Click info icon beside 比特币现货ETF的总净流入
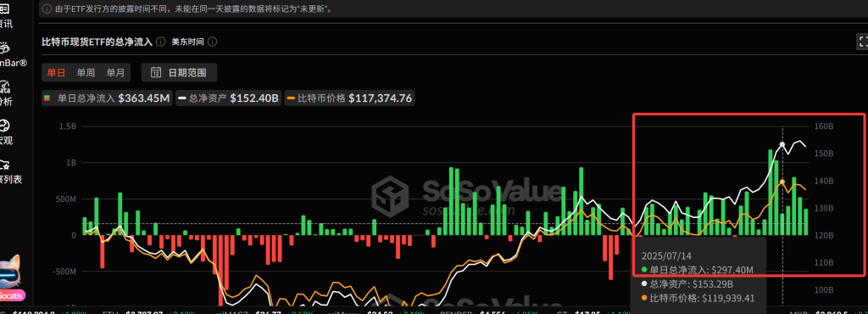Image resolution: width=868 pixels, height=314 pixels. tap(160, 42)
